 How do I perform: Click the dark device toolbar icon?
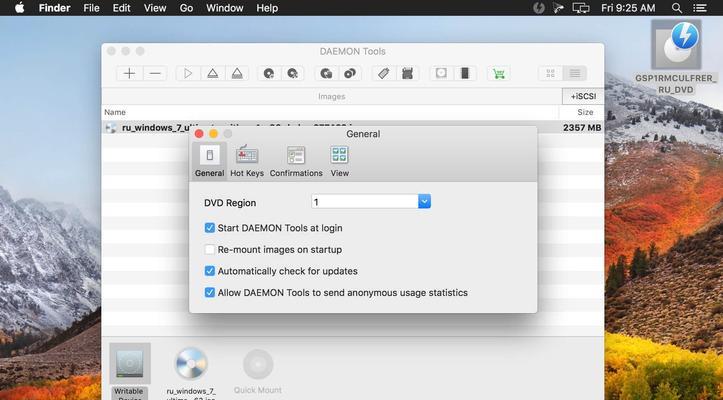click(465, 73)
